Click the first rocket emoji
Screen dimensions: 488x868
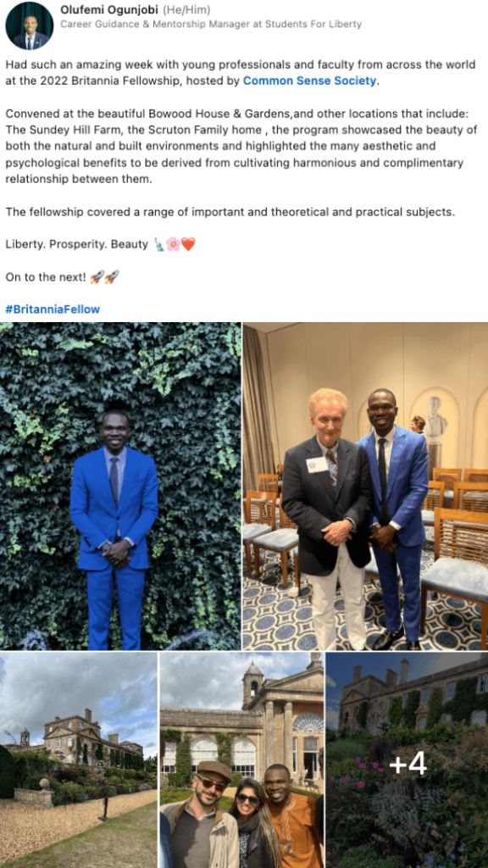tap(97, 277)
